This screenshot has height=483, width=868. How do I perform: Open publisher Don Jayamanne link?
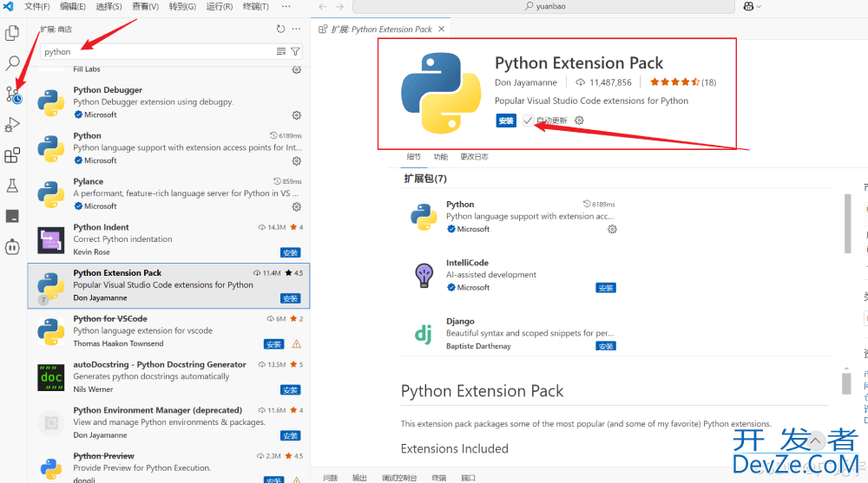(x=526, y=82)
